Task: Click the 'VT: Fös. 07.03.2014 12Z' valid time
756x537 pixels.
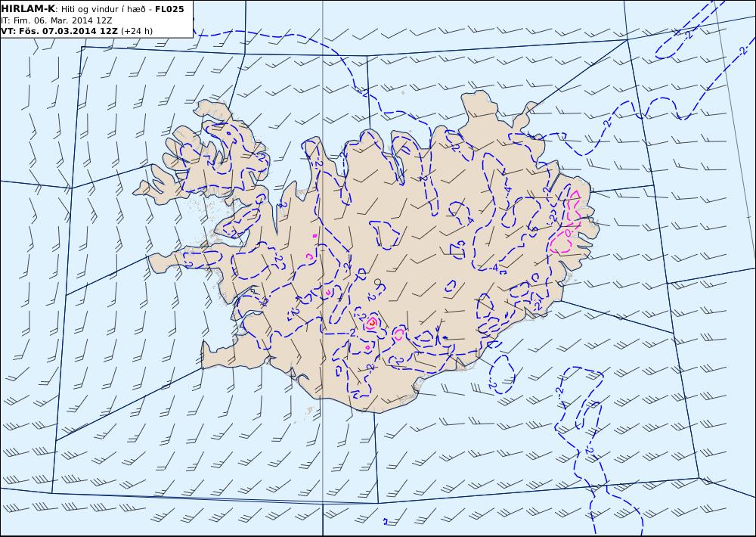Action: click(x=59, y=31)
